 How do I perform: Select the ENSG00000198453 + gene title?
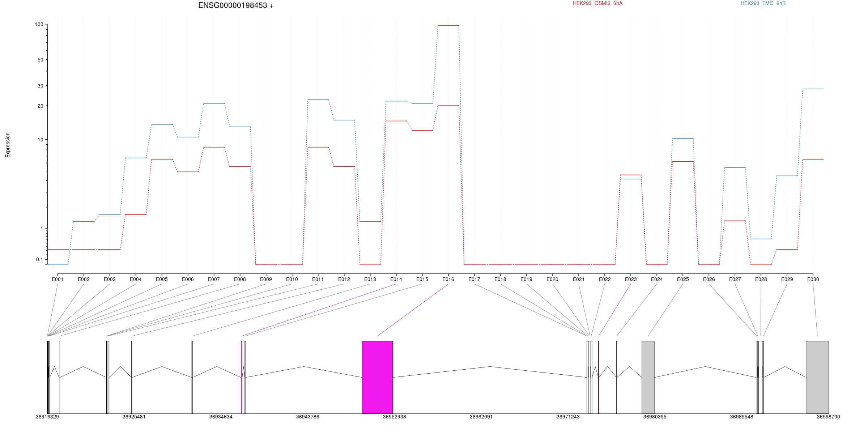coord(236,5)
